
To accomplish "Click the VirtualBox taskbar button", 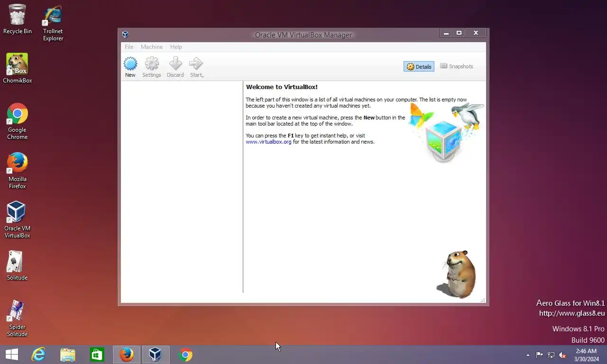I will pyautogui.click(x=156, y=355).
